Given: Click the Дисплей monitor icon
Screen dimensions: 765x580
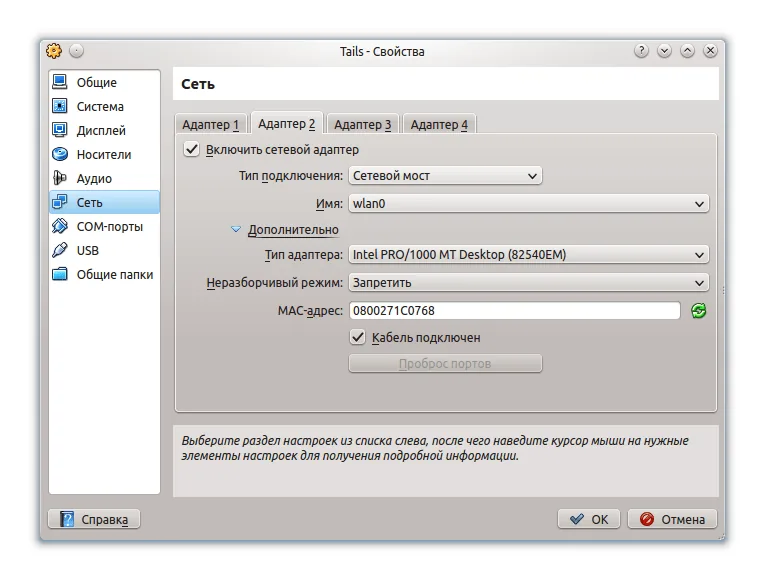Looking at the screenshot, I should coord(60,130).
